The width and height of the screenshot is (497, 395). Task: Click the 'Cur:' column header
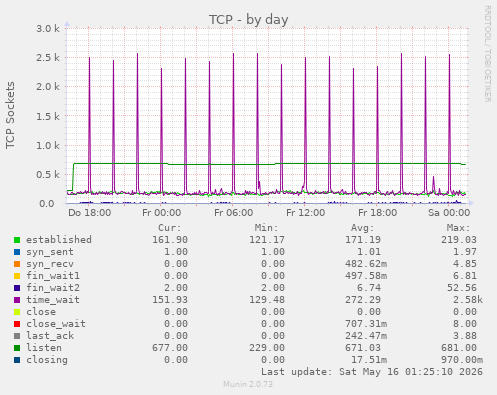(x=169, y=228)
